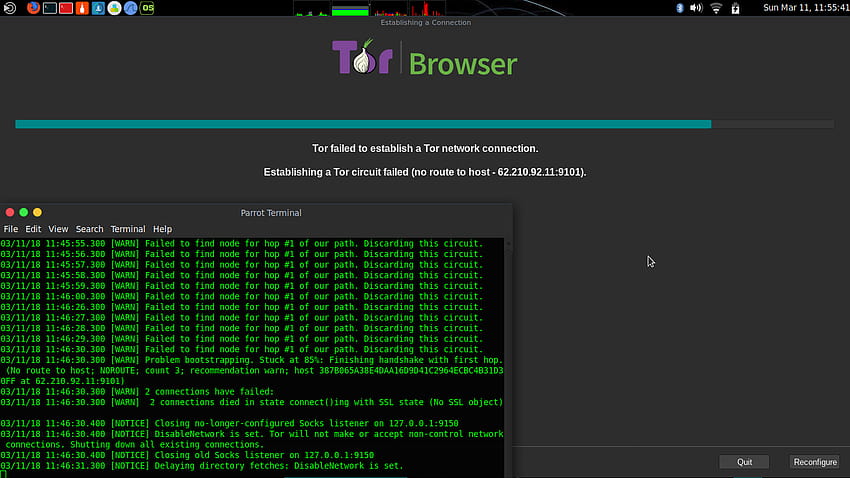Click the 'Closing old Socks listener' log line
The width and height of the screenshot is (850, 478).
[187, 455]
